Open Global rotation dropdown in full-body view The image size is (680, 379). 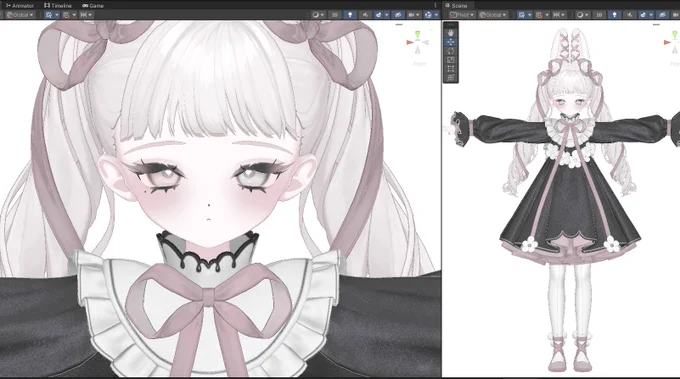point(493,15)
